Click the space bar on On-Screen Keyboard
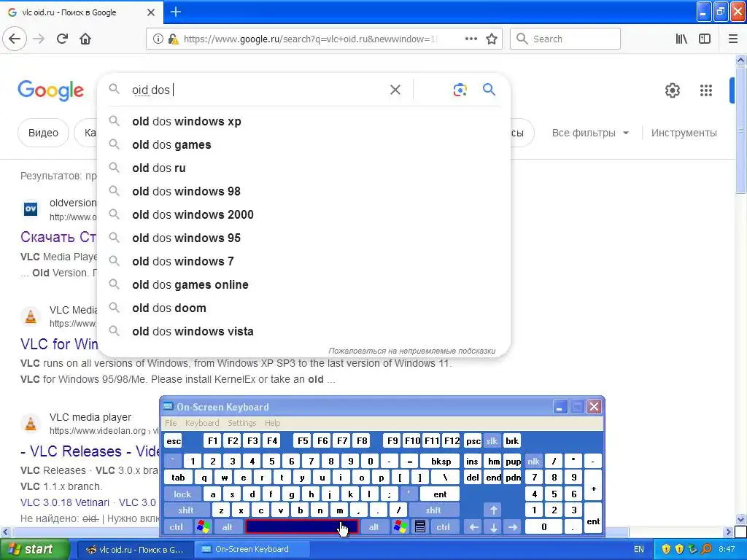 [x=301, y=526]
